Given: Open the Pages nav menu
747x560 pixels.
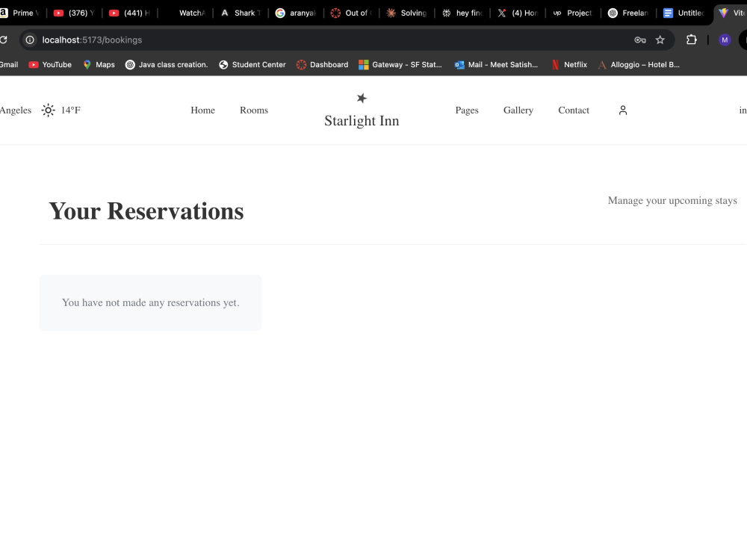Looking at the screenshot, I should coord(467,110).
